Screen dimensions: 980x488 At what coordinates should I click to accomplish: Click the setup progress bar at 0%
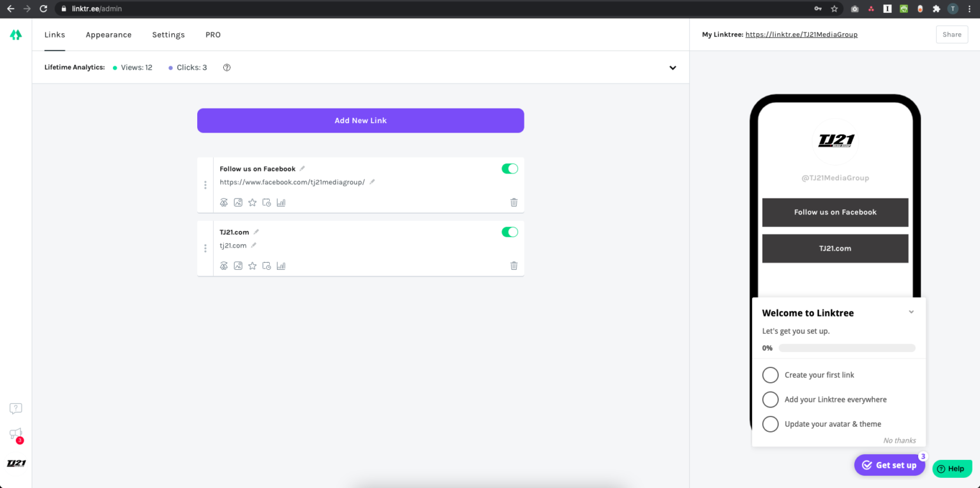(x=847, y=348)
